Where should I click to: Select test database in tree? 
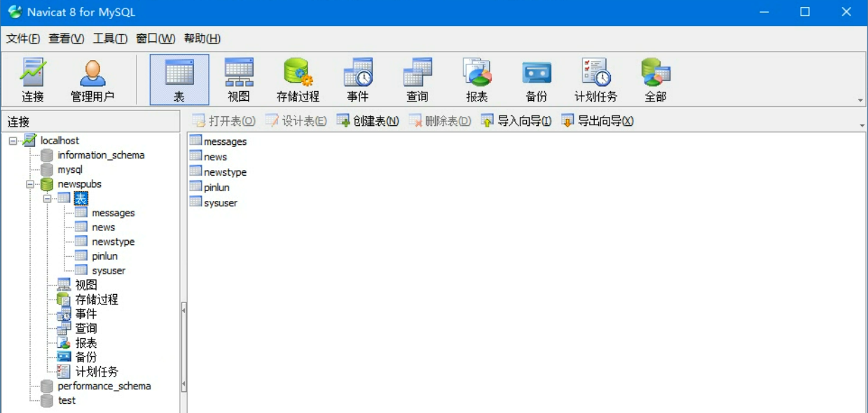(x=67, y=400)
